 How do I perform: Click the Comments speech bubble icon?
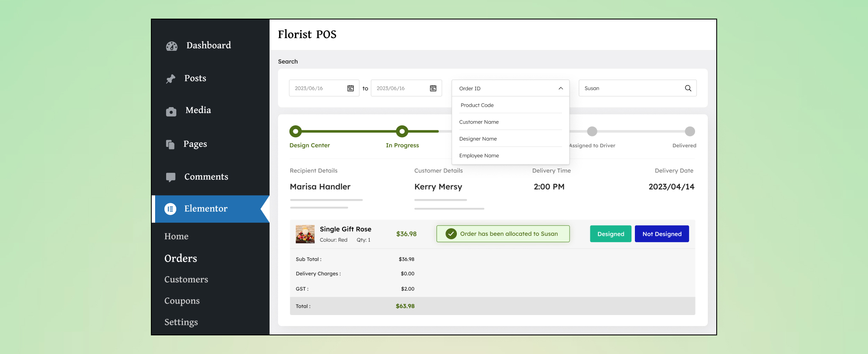171,177
